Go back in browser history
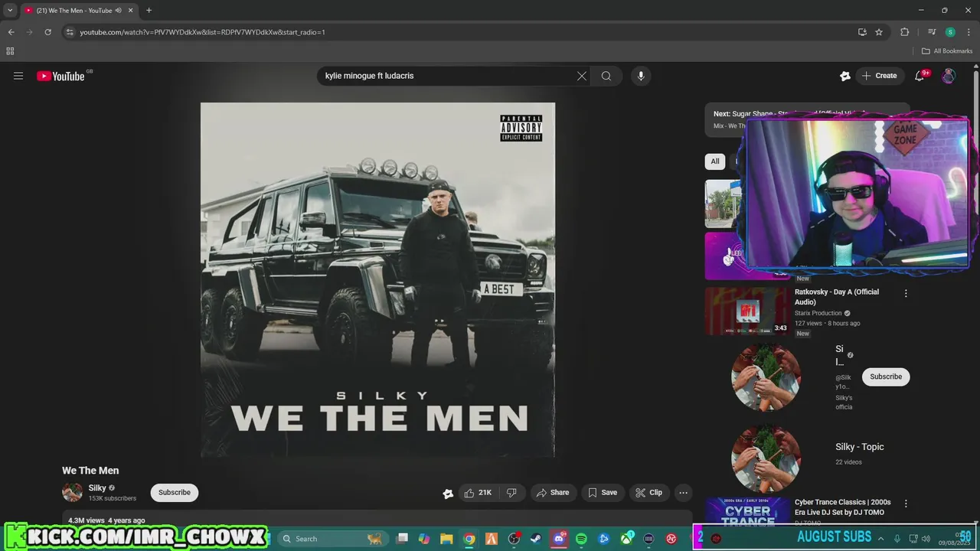 pyautogui.click(x=11, y=32)
